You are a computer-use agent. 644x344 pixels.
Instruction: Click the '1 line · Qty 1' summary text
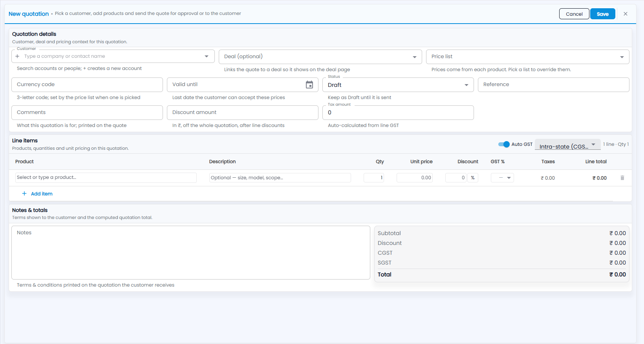pyautogui.click(x=616, y=144)
